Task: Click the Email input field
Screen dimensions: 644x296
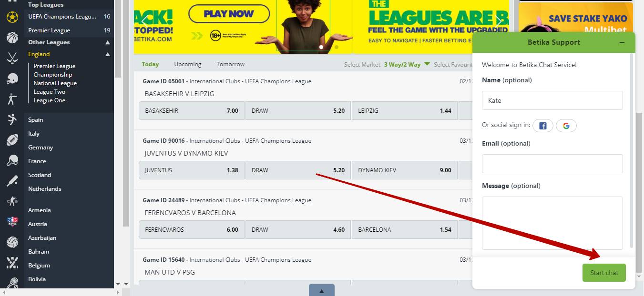Action: tap(552, 164)
